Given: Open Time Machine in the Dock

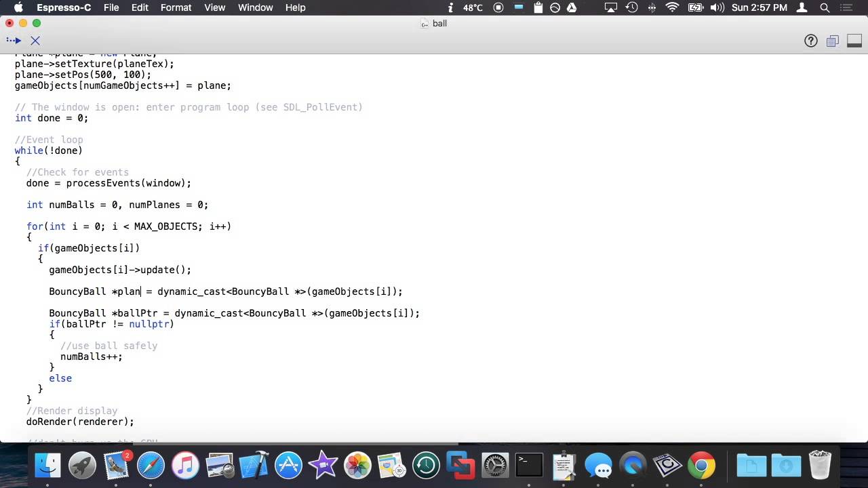Looking at the screenshot, I should pyautogui.click(x=426, y=466).
